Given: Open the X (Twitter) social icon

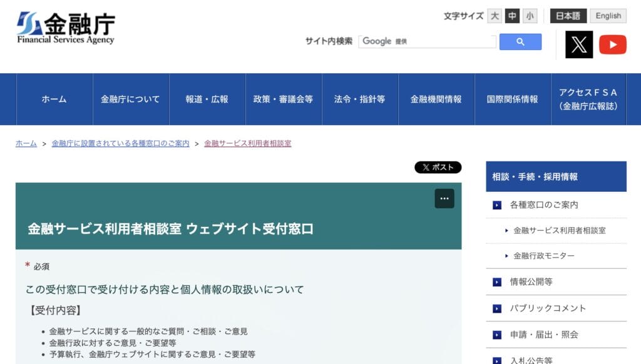Looking at the screenshot, I should point(578,44).
